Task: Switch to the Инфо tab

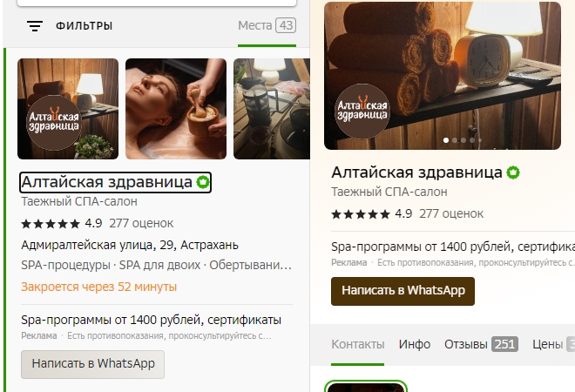Action: pos(415,344)
